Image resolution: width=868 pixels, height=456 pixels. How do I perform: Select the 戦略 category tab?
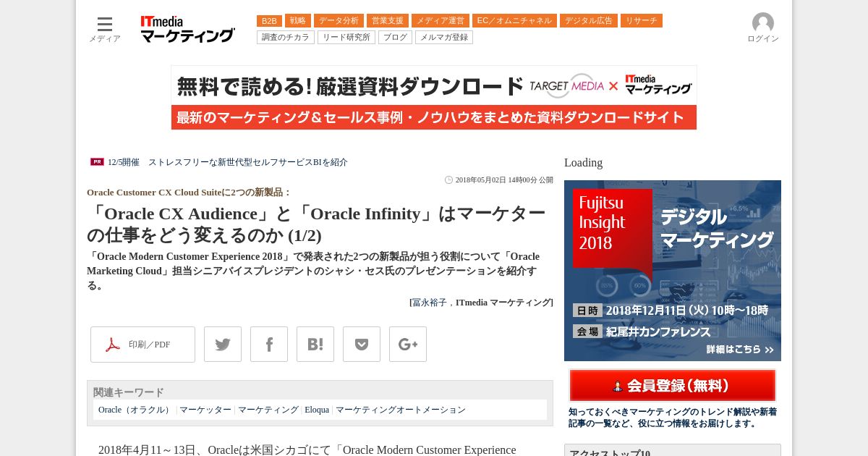coord(298,21)
